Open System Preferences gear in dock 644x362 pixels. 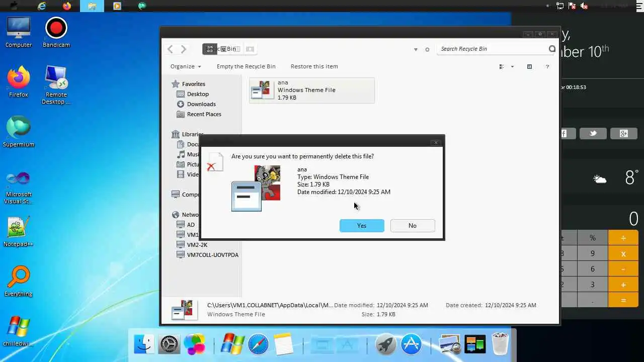click(x=170, y=344)
